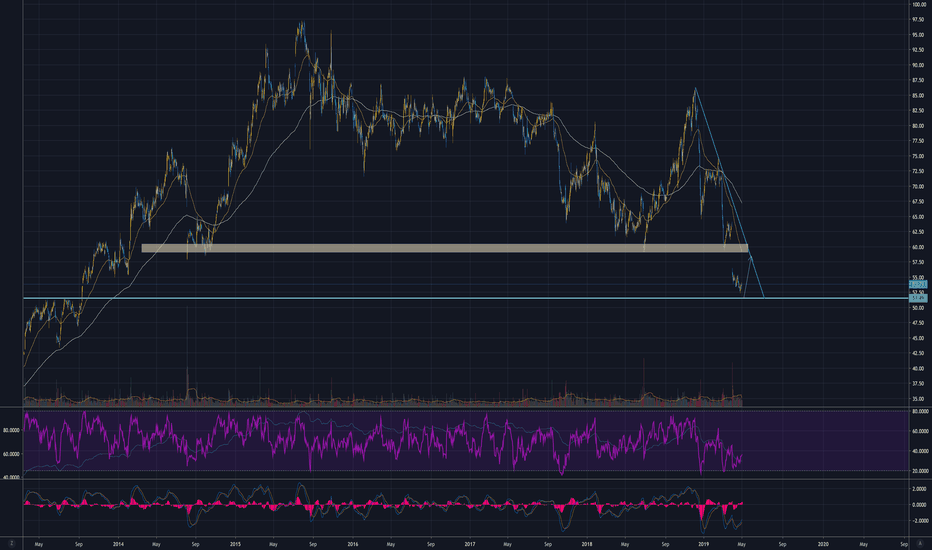
Task: Click the 60.00 price axis label
Action: [x=918, y=247]
